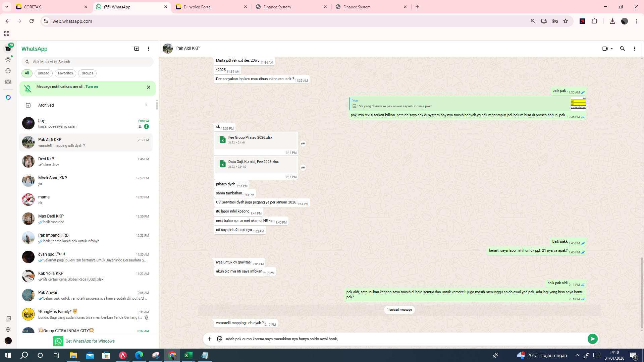Click the Turn on notifications link

pyautogui.click(x=92, y=86)
